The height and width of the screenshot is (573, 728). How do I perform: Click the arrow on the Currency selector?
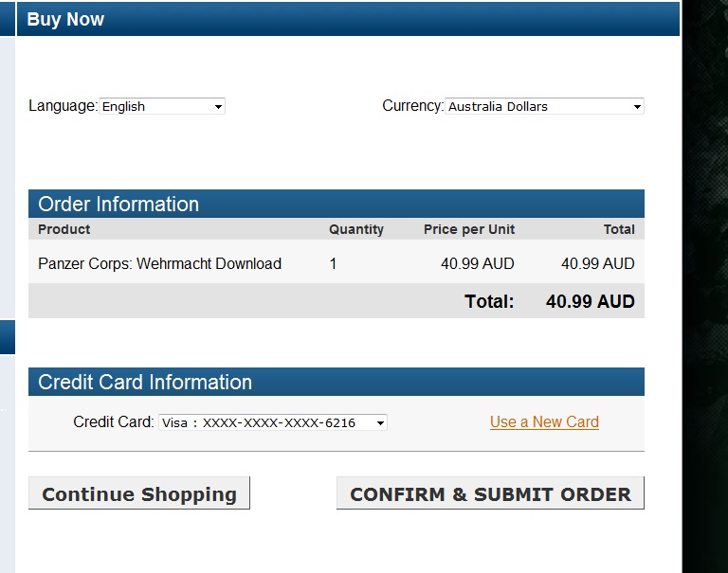point(637,107)
